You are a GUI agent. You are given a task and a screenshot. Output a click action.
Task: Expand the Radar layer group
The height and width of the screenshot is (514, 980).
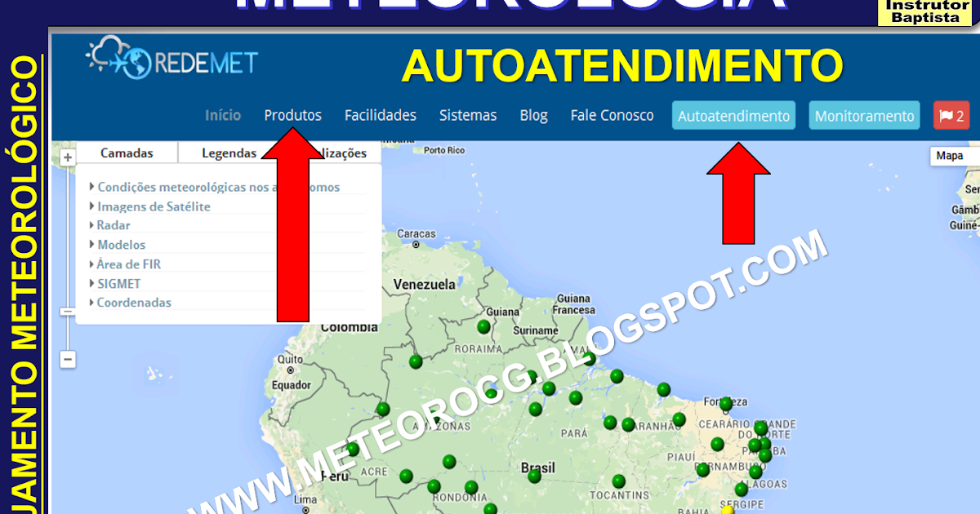click(x=114, y=225)
